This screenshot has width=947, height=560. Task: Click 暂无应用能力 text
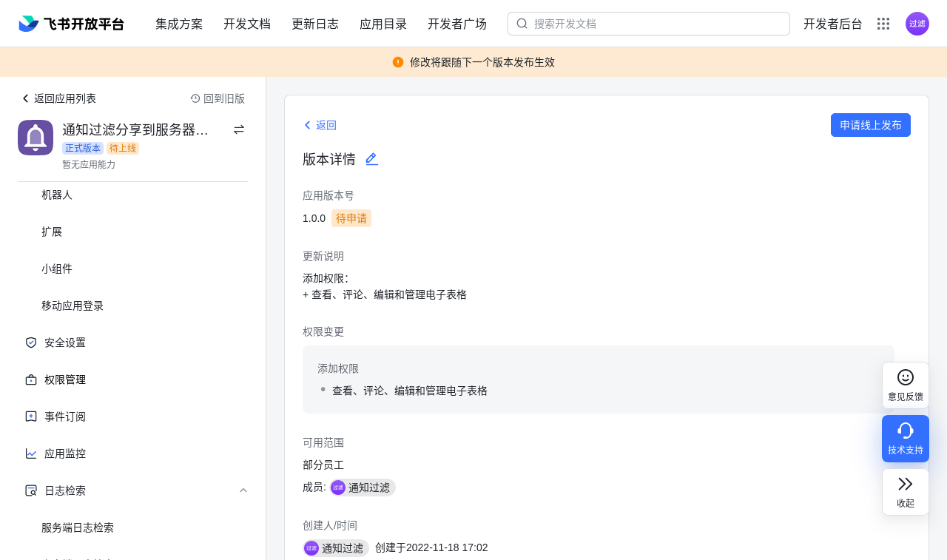89,164
